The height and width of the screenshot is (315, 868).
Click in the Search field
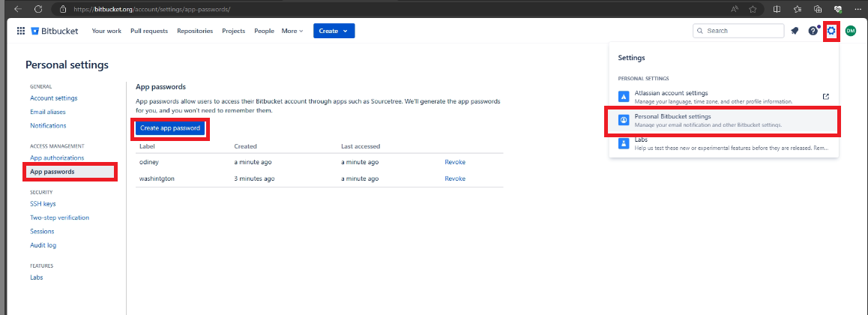[x=738, y=31]
